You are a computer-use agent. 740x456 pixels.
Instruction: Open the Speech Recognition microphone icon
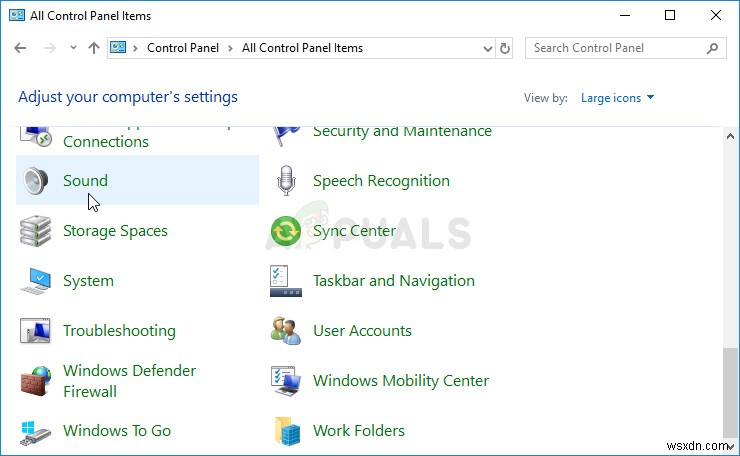286,181
